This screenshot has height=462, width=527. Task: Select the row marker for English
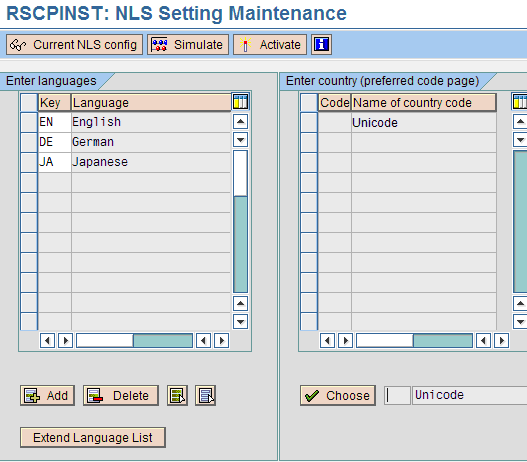[29, 122]
